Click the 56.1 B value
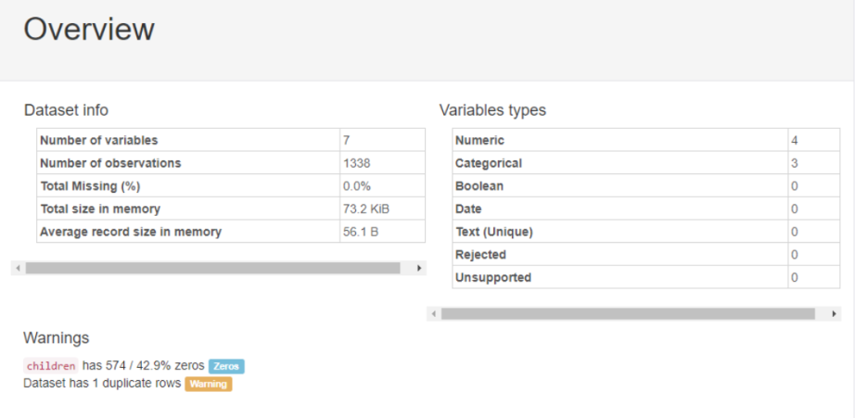The image size is (868, 418). [x=361, y=232]
